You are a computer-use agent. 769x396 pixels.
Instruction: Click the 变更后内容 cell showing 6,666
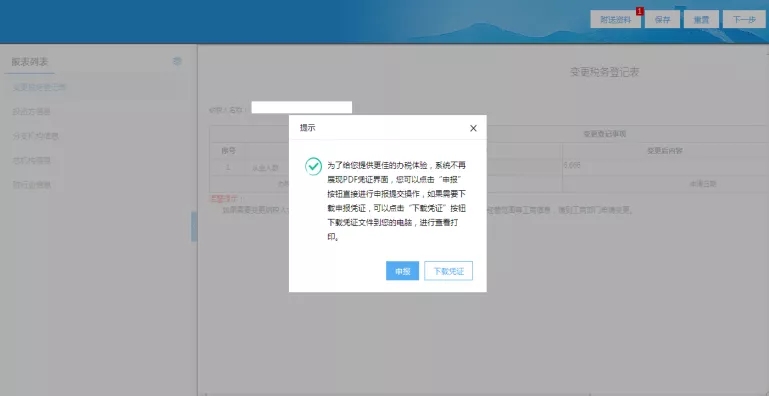(x=666, y=167)
